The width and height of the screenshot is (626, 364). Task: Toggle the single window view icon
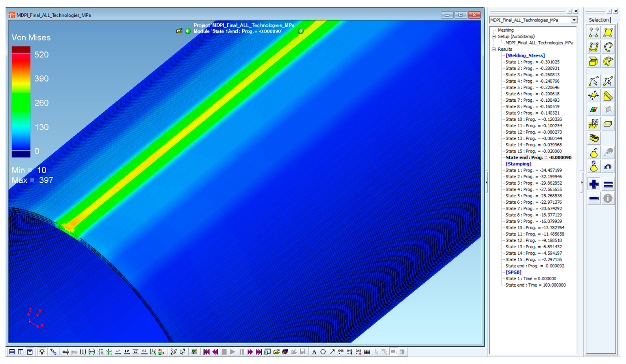pyautogui.click(x=30, y=352)
